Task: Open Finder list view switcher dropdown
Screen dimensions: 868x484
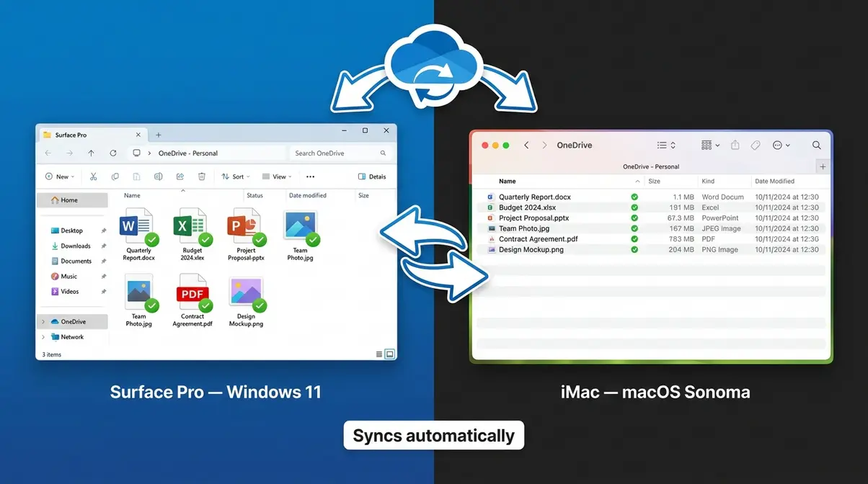Action: click(666, 145)
